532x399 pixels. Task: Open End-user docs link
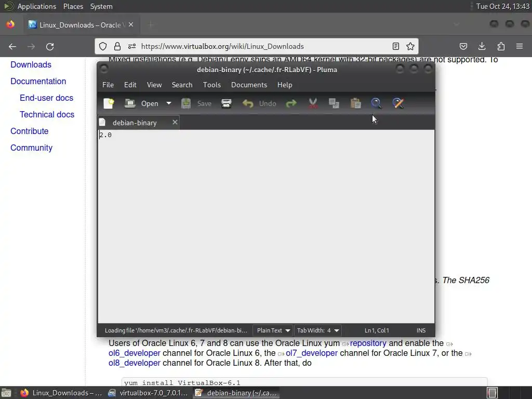(x=46, y=98)
